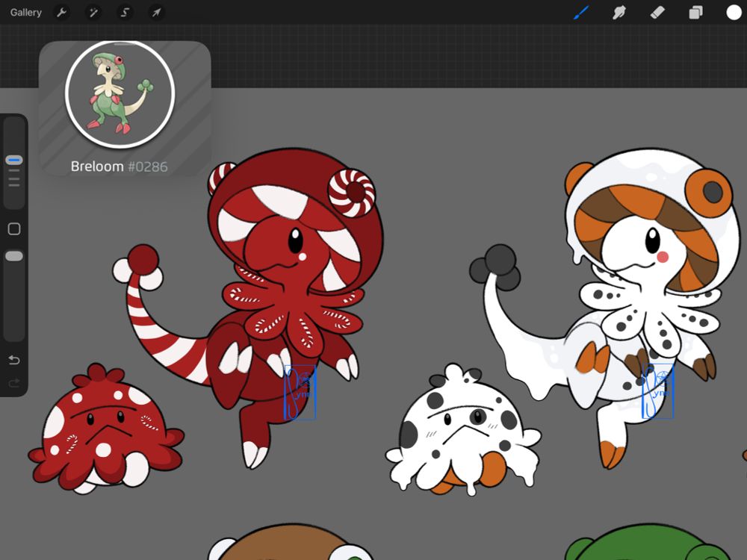747x560 pixels.
Task: Activate the Selection tool
Action: (125, 13)
